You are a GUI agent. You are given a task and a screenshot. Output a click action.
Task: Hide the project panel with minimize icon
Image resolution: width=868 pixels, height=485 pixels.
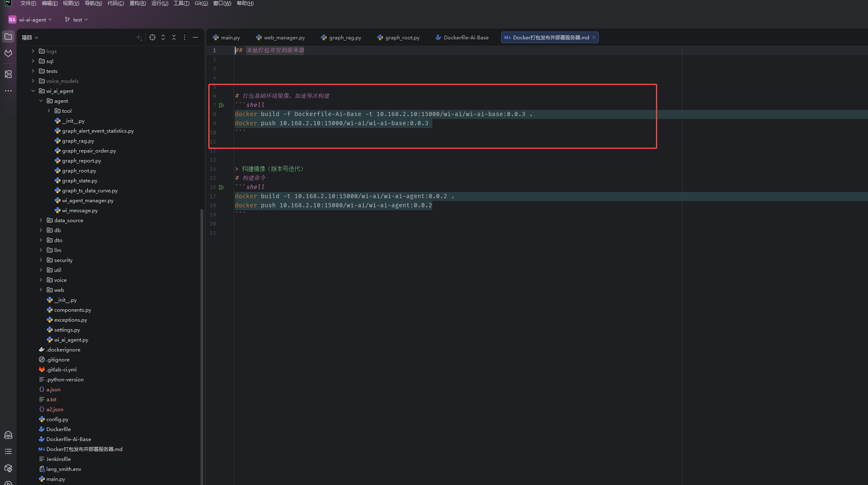(195, 37)
